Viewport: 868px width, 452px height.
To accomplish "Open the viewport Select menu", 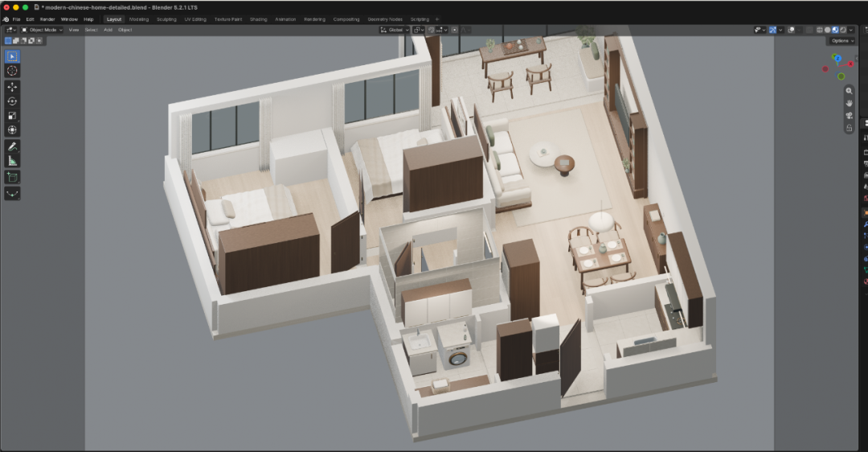I will tap(92, 30).
